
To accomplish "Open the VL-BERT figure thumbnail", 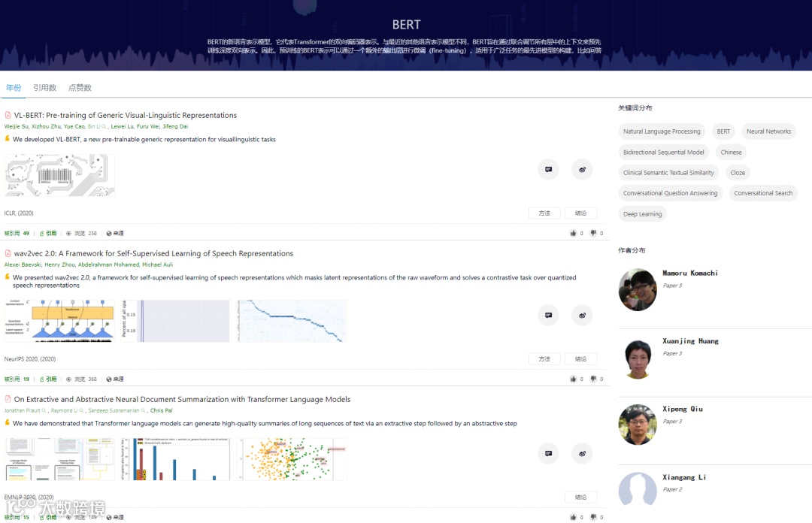I will click(59, 175).
